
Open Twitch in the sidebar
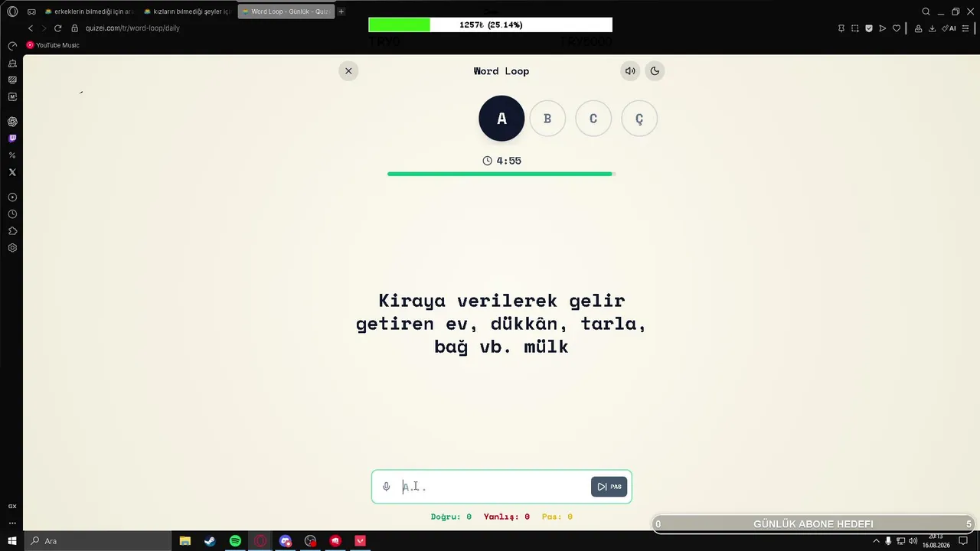click(x=12, y=139)
